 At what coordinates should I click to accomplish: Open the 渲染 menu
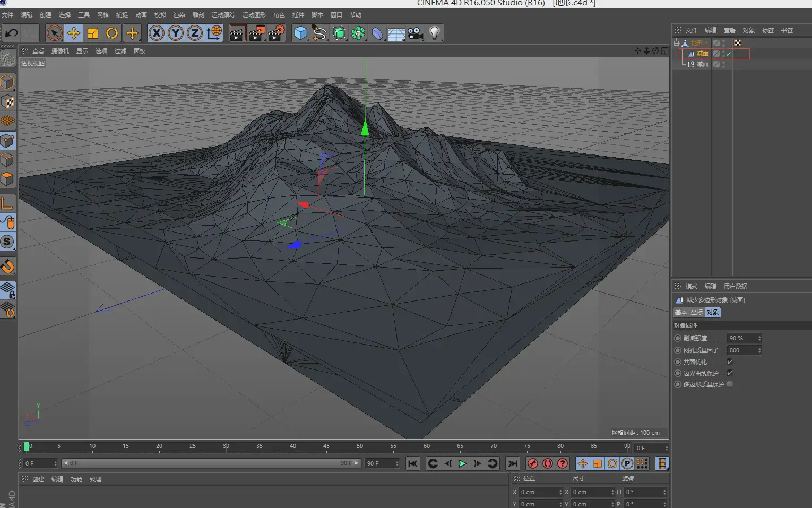click(179, 15)
